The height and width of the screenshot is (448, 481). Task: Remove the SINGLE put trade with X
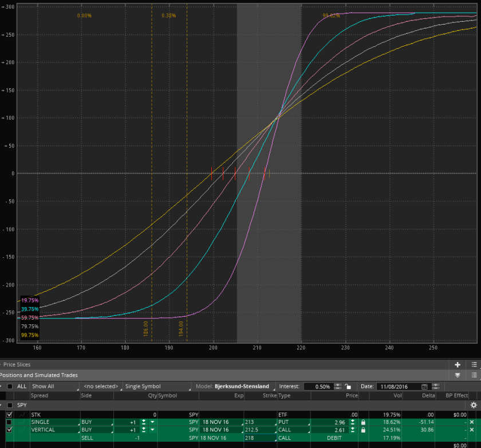472,422
